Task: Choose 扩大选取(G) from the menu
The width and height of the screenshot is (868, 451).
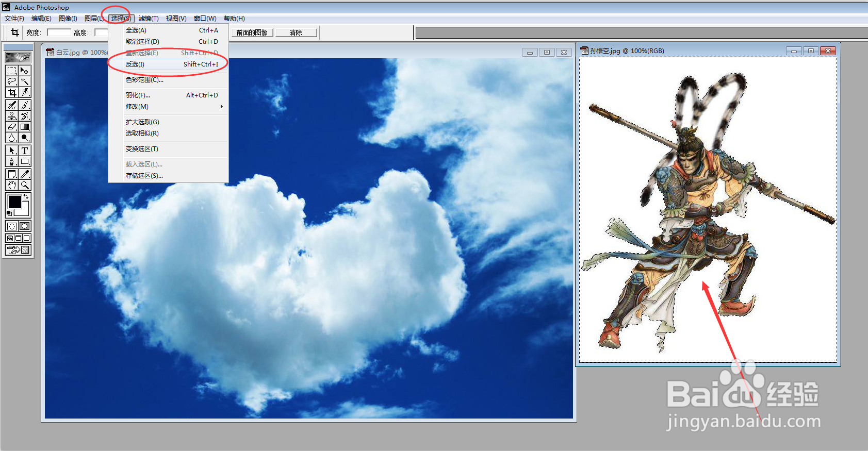Action: click(168, 122)
